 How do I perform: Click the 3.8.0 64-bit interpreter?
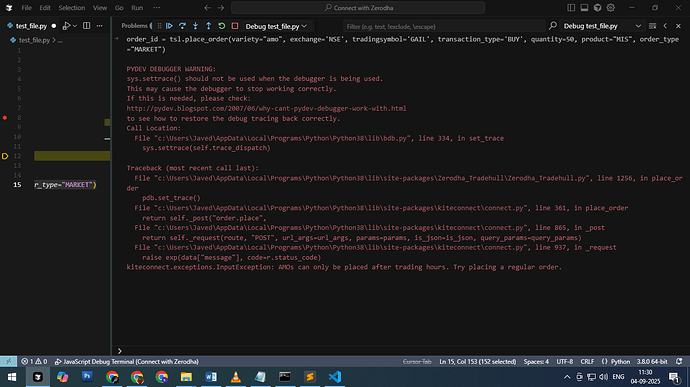[x=652, y=361]
